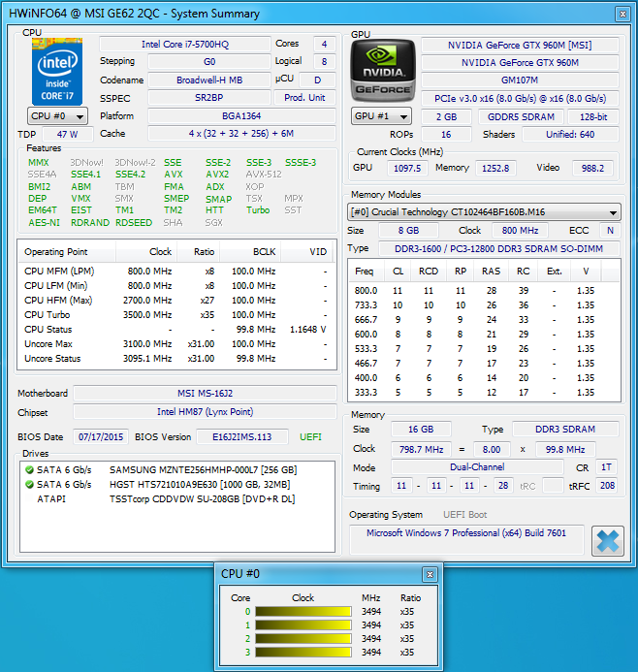Click the BIOS date 07/17/2015 value
The height and width of the screenshot is (672, 638).
(x=101, y=436)
